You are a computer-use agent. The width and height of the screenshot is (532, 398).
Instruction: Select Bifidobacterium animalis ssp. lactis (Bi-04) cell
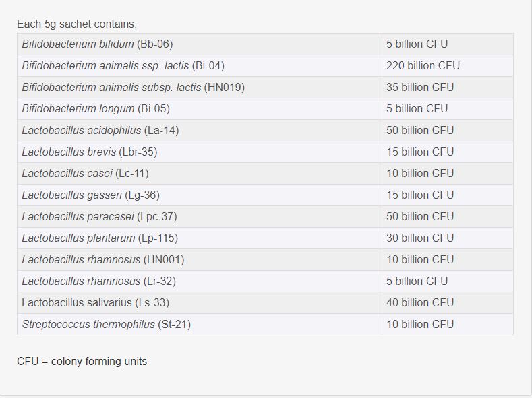tap(123, 66)
